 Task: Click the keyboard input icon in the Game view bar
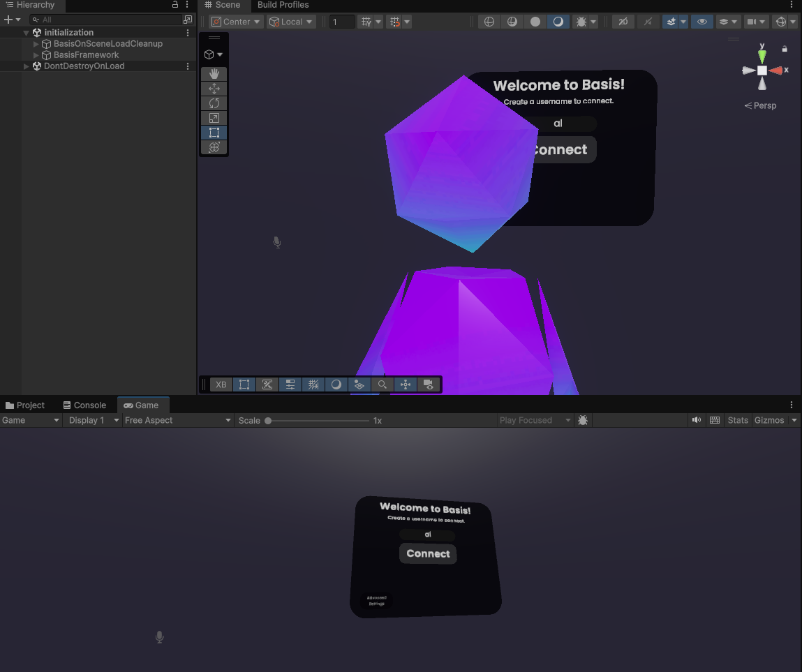[x=715, y=420]
